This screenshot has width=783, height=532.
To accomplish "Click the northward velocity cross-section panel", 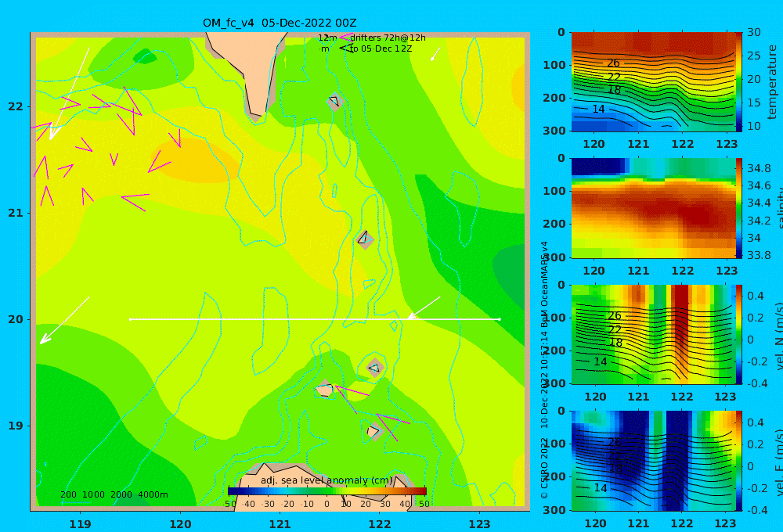I will tap(653, 334).
